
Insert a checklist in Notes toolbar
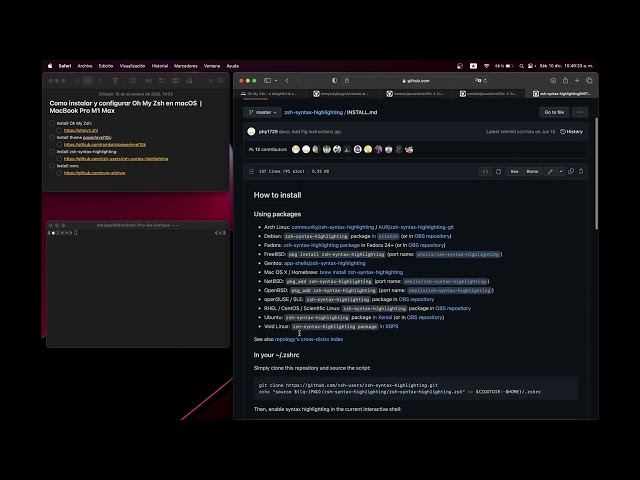(162, 80)
